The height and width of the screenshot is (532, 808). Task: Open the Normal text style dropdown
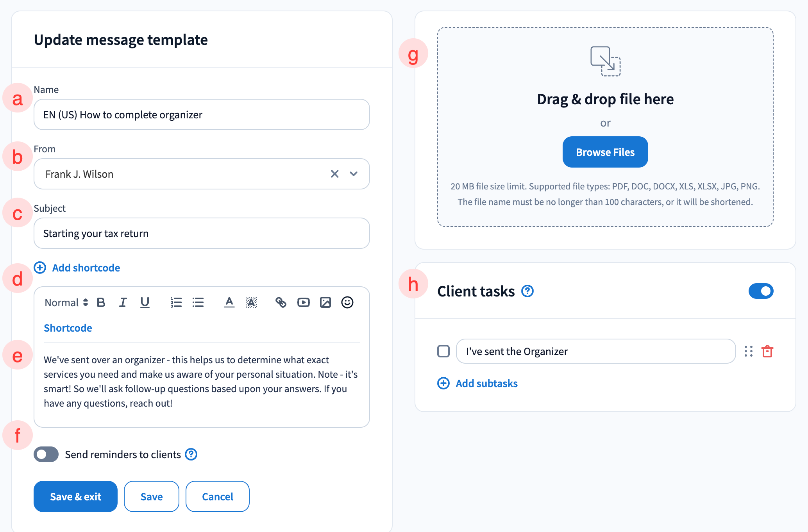[x=66, y=302]
